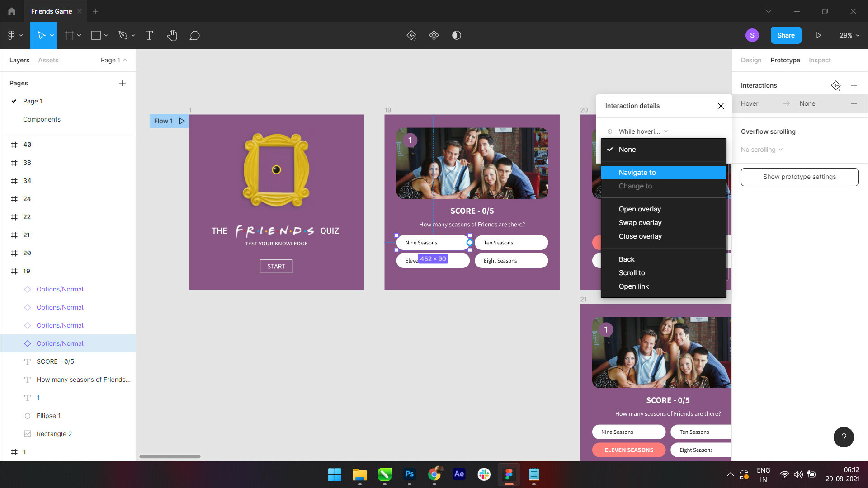
Task: Open shape tools dropdown arrow
Action: [106, 35]
